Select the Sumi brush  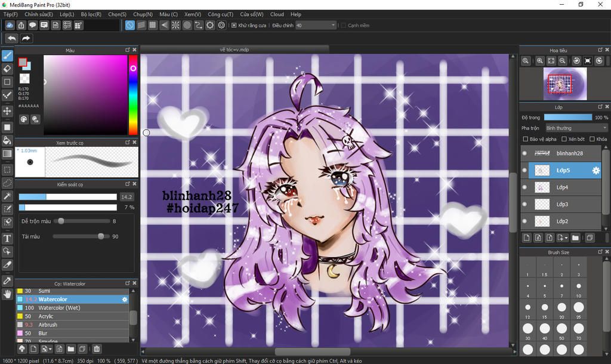pos(72,291)
